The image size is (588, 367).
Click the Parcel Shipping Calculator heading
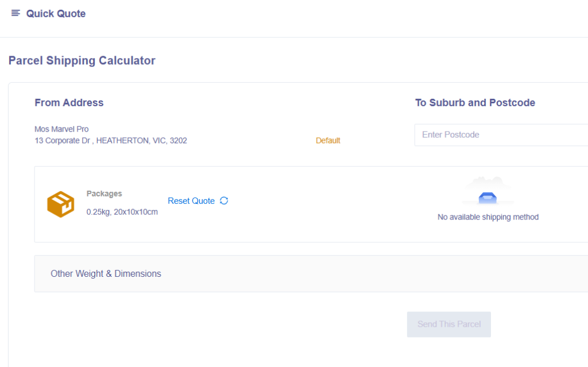point(82,61)
